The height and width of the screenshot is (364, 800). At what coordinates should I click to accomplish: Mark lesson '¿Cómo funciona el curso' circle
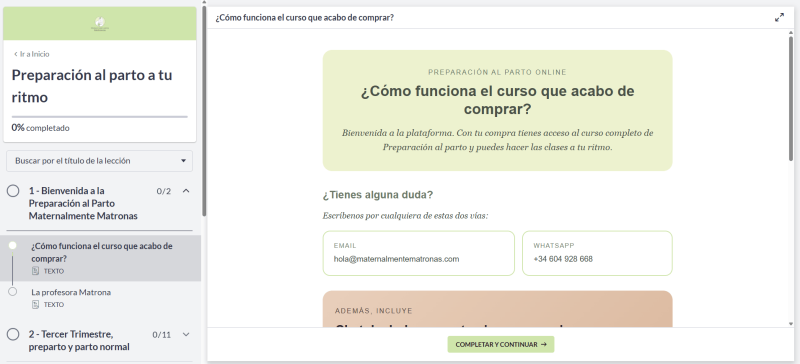[13, 246]
